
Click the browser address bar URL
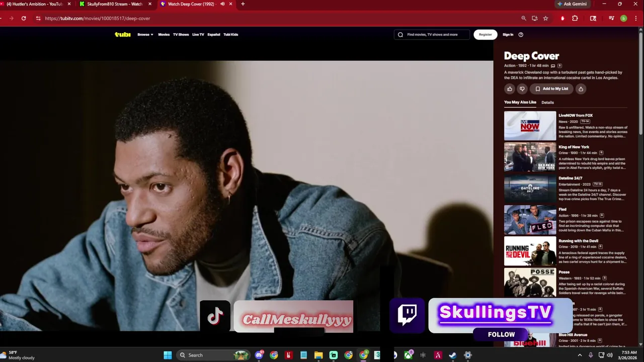click(x=98, y=18)
